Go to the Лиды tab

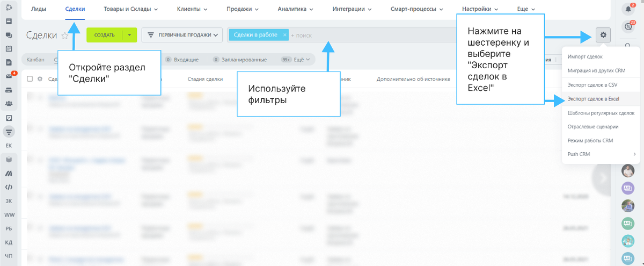pyautogui.click(x=38, y=9)
